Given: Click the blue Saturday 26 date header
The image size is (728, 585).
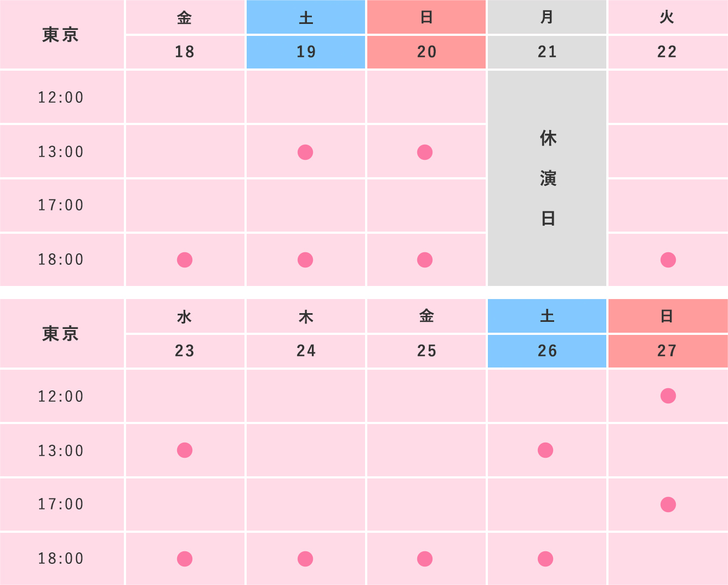Looking at the screenshot, I should coord(547,351).
